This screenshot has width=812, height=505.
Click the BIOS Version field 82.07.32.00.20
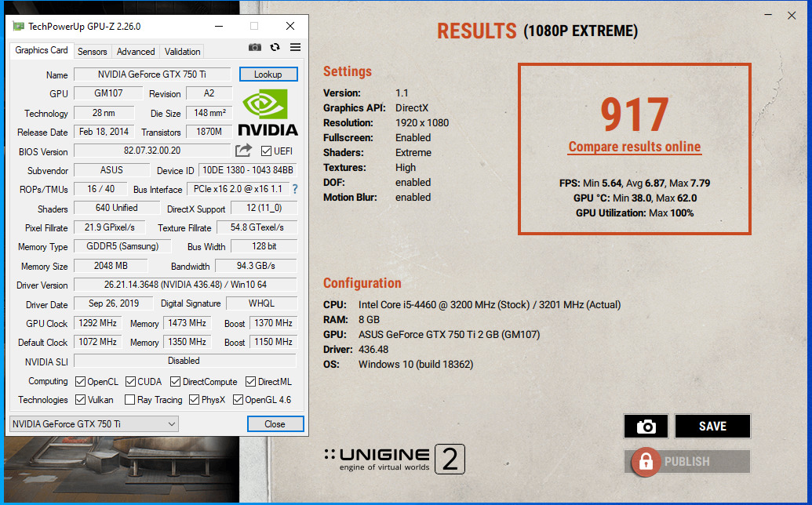click(x=152, y=151)
